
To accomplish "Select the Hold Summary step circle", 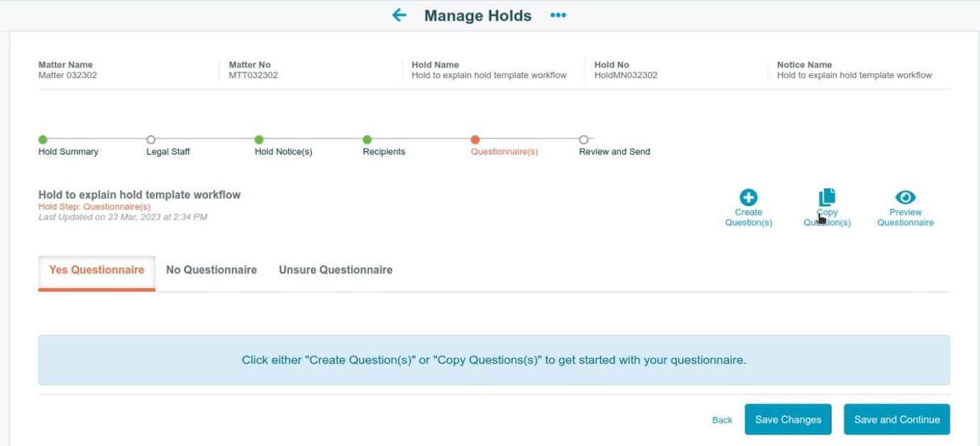I will pos(43,140).
